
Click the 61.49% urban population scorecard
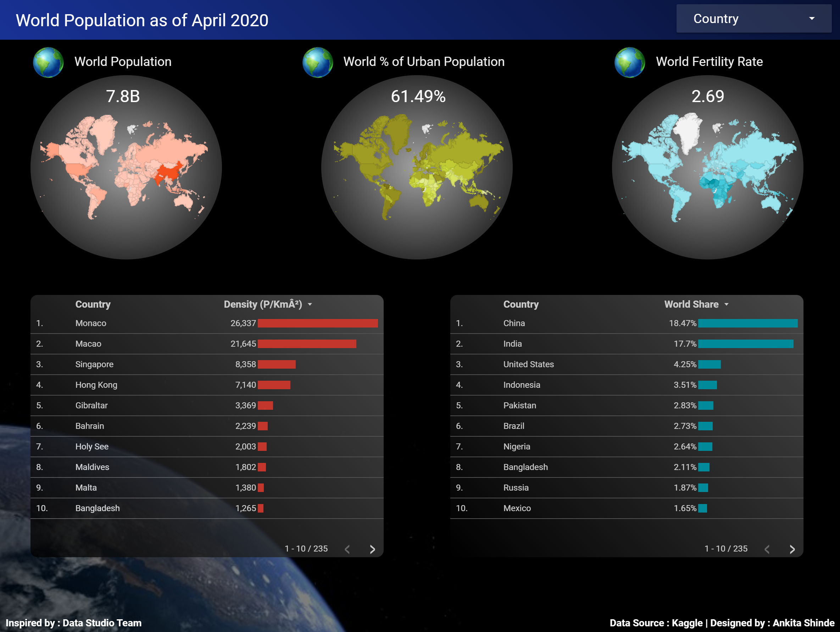(x=418, y=96)
